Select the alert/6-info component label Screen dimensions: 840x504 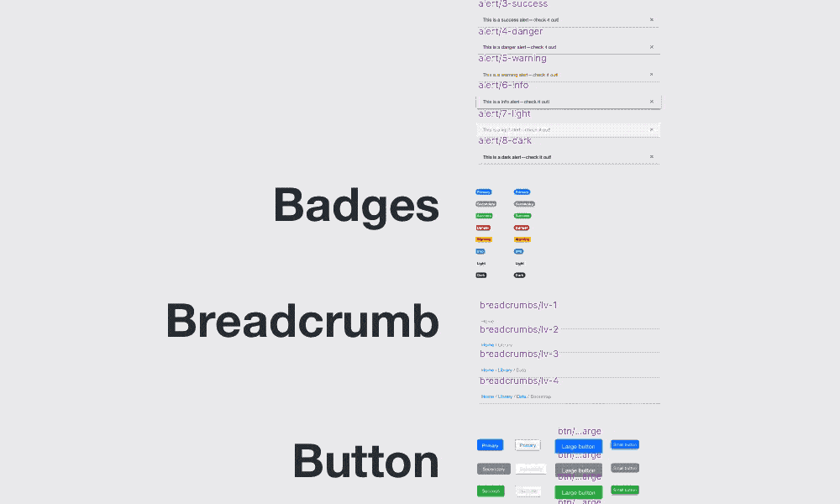(x=504, y=86)
